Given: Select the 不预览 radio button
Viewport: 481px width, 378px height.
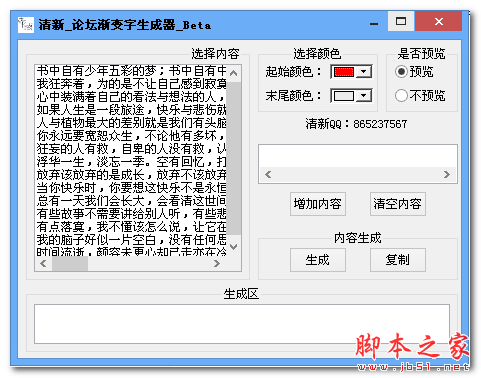Looking at the screenshot, I should [x=420, y=96].
